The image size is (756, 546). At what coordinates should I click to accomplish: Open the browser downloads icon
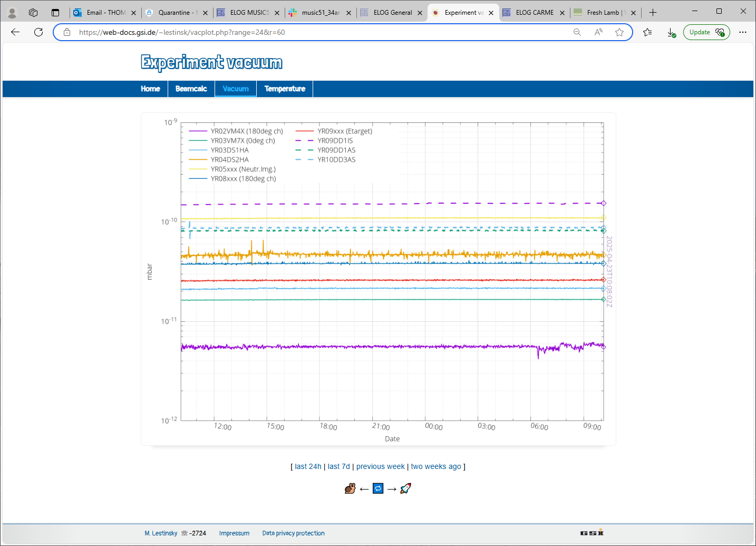click(671, 32)
